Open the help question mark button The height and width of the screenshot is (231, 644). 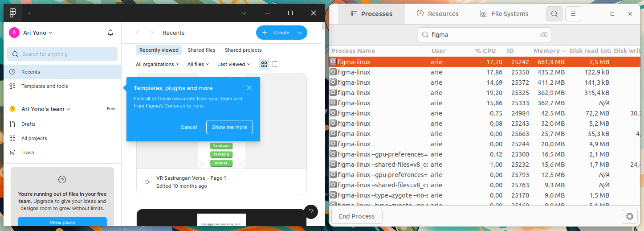(x=311, y=211)
